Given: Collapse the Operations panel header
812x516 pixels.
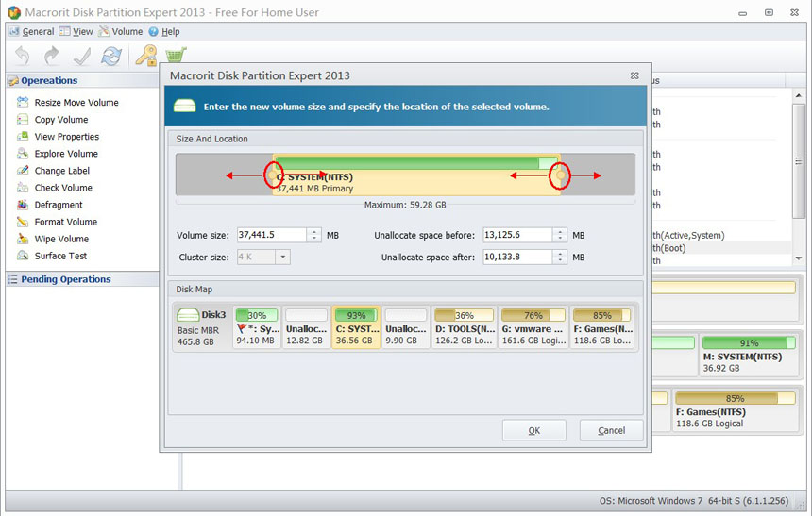Looking at the screenshot, I should [x=13, y=81].
